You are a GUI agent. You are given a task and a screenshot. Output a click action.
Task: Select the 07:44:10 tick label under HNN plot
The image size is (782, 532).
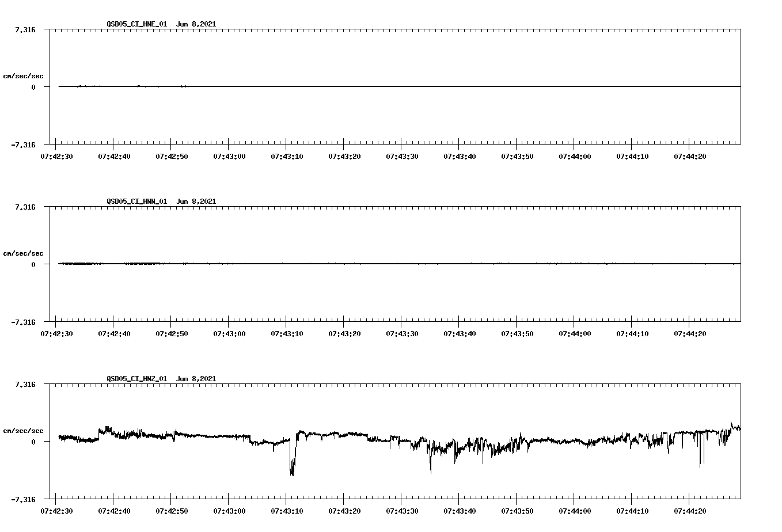click(632, 333)
